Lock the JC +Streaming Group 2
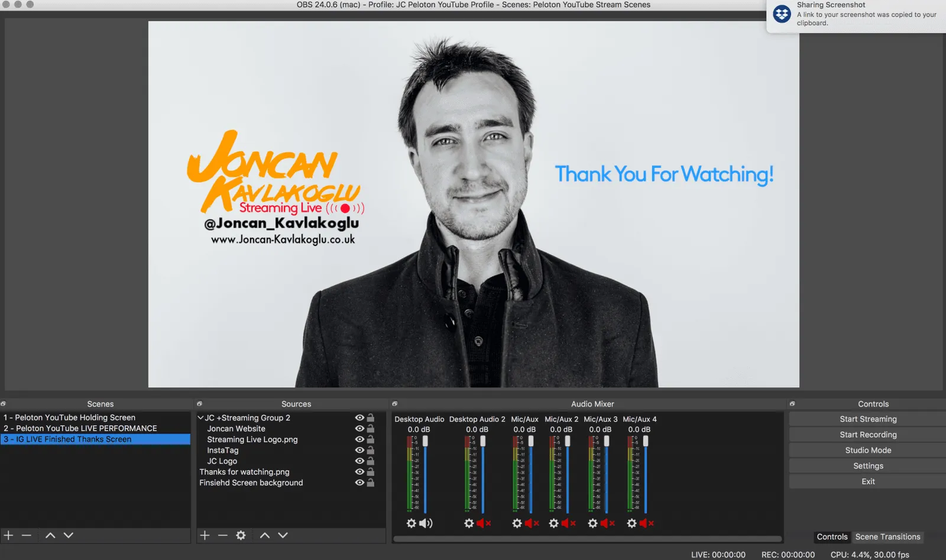Screen dimensions: 946x560 pyautogui.click(x=371, y=417)
